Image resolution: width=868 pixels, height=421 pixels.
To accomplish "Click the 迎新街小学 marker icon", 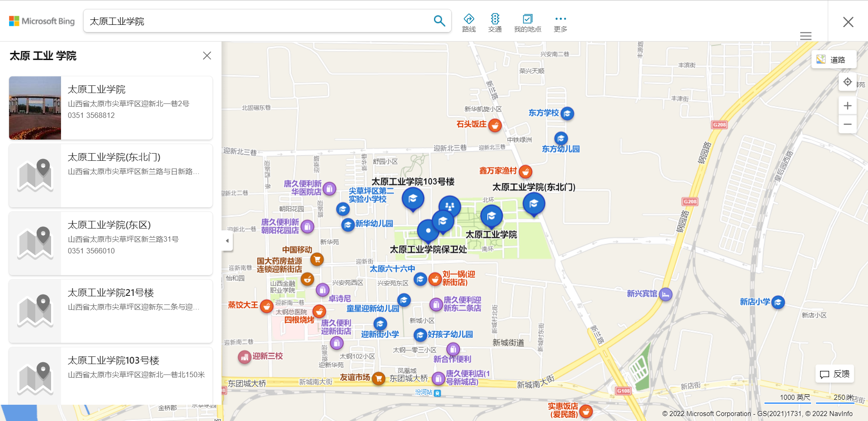I will (x=380, y=324).
